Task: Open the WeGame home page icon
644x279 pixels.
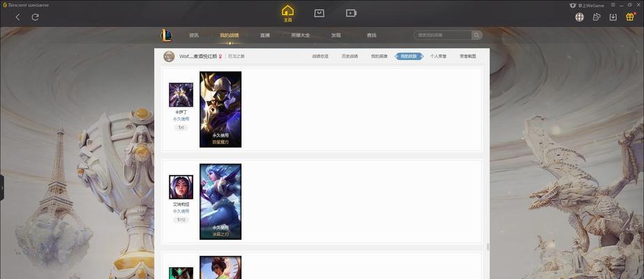Action: [x=287, y=13]
